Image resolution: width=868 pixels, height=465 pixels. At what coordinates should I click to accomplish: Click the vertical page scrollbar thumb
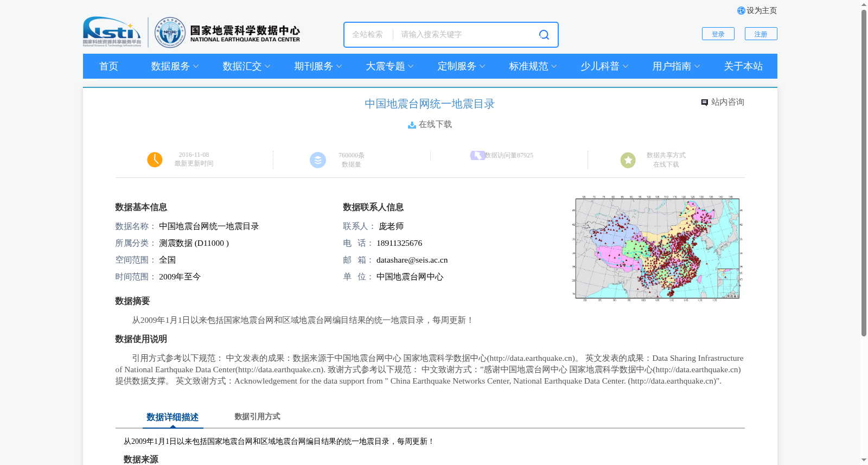(x=864, y=173)
